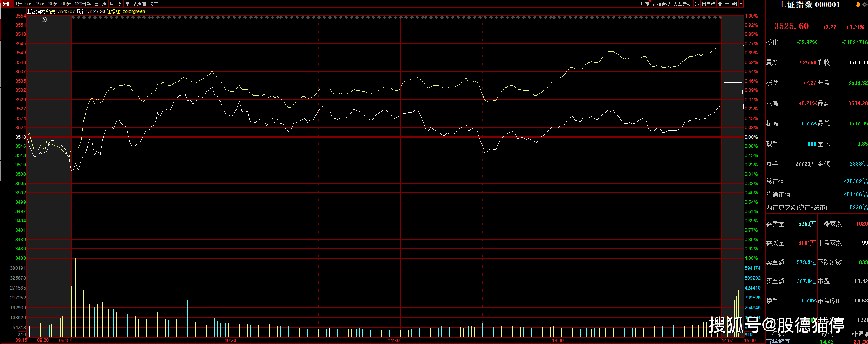Click the 11:30 time axis label
The image size is (868, 344).
click(x=394, y=340)
